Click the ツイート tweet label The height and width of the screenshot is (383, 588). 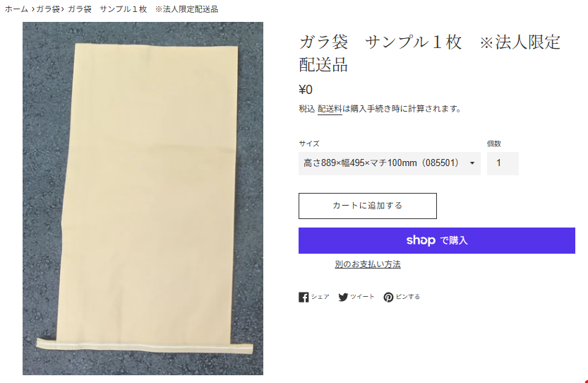362,297
